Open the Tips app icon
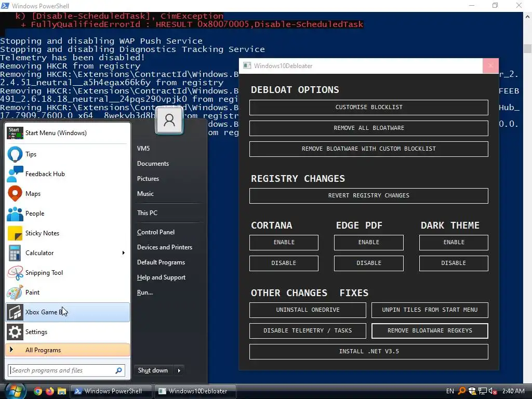Image resolution: width=532 pixels, height=399 pixels. 15,154
